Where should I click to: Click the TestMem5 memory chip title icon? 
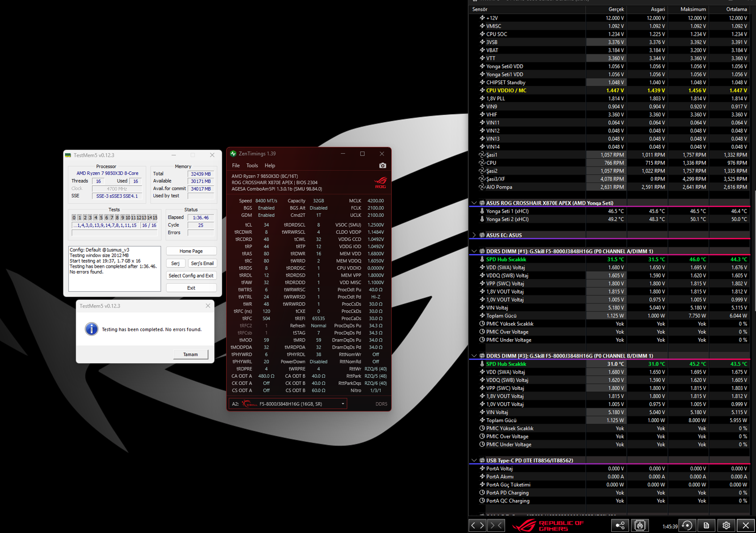click(x=68, y=155)
